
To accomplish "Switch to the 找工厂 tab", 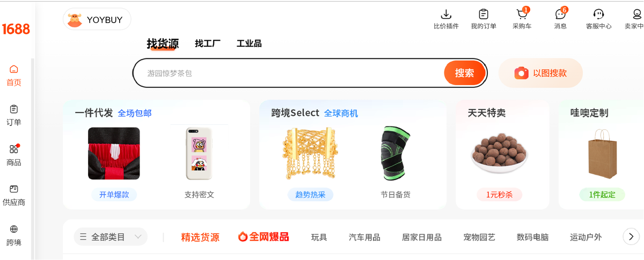I will pos(208,43).
